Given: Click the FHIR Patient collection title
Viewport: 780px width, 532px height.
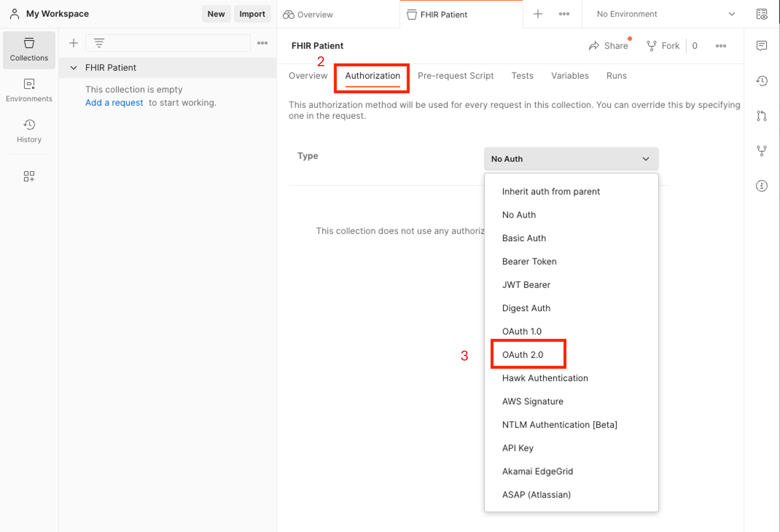Looking at the screenshot, I should point(317,46).
